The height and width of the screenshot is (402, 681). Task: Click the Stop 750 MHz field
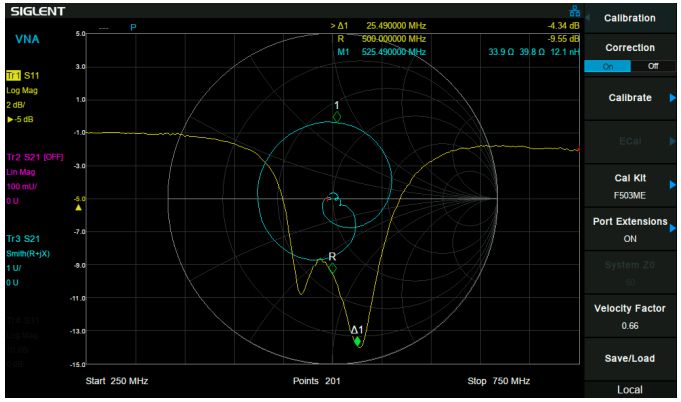499,381
